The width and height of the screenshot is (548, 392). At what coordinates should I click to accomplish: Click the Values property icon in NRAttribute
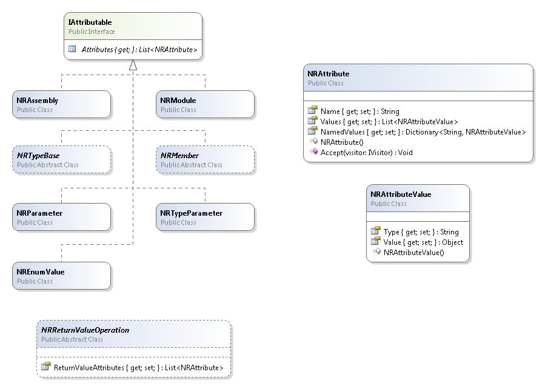click(312, 121)
